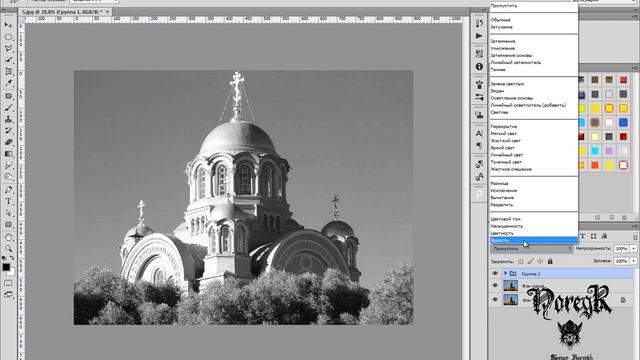Hide the Группа 1 group

click(495, 273)
